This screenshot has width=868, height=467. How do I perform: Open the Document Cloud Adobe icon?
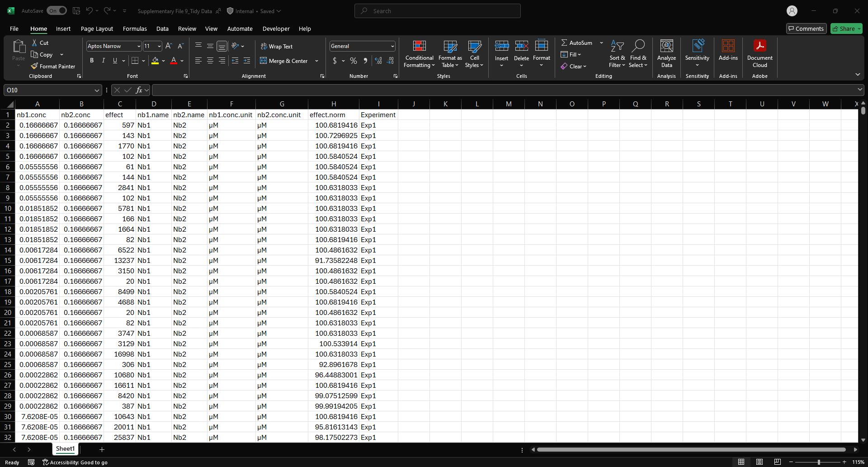pos(759,54)
